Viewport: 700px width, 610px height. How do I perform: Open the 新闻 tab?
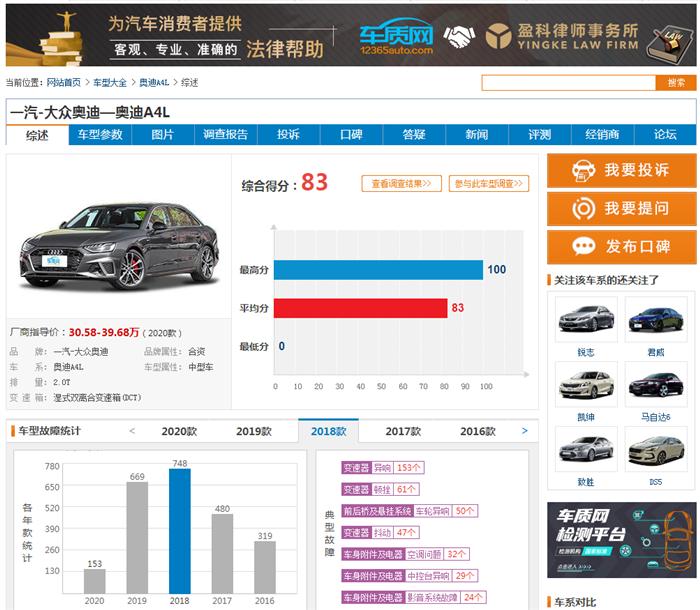coord(477,135)
